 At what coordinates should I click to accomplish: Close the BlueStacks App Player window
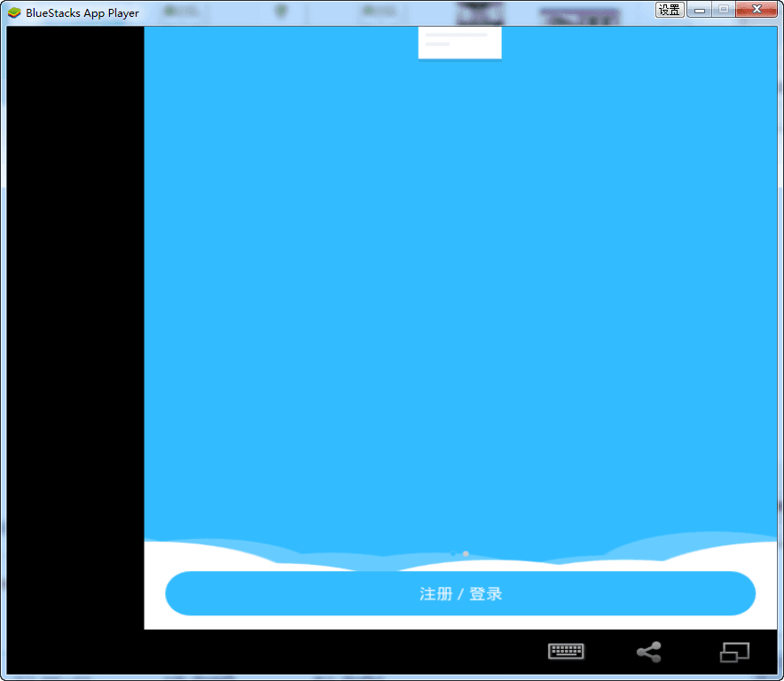(757, 10)
